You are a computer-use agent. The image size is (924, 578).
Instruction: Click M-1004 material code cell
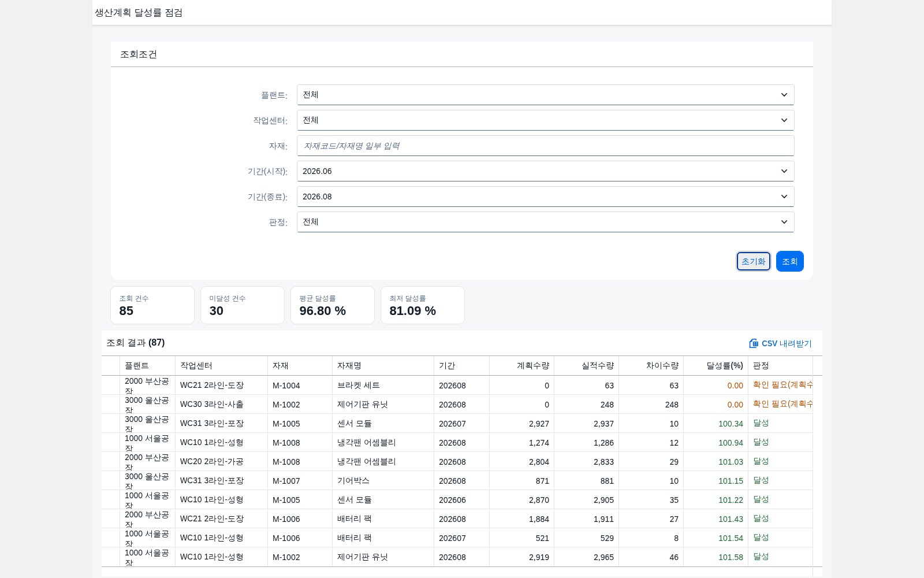[x=300, y=386]
